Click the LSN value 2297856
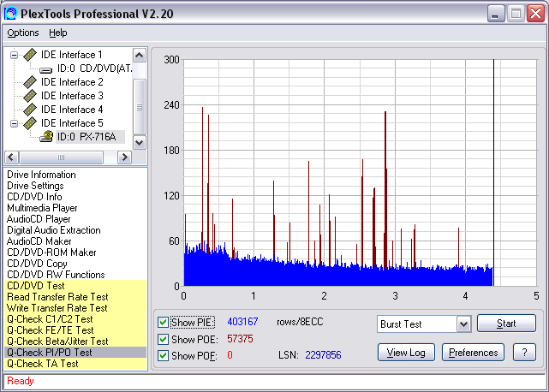Viewport: 549px width, 392px height. pyautogui.click(x=323, y=355)
